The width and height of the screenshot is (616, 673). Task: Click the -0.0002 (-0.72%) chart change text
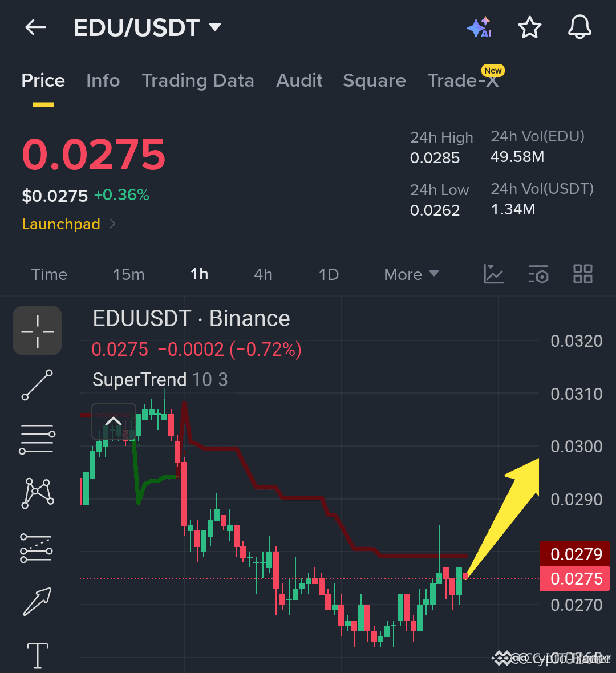click(x=230, y=350)
